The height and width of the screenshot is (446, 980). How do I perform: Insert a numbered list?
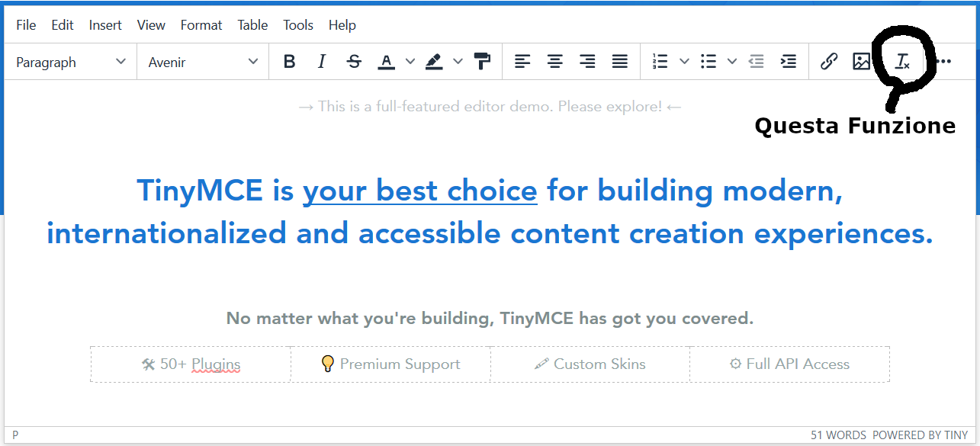click(660, 62)
